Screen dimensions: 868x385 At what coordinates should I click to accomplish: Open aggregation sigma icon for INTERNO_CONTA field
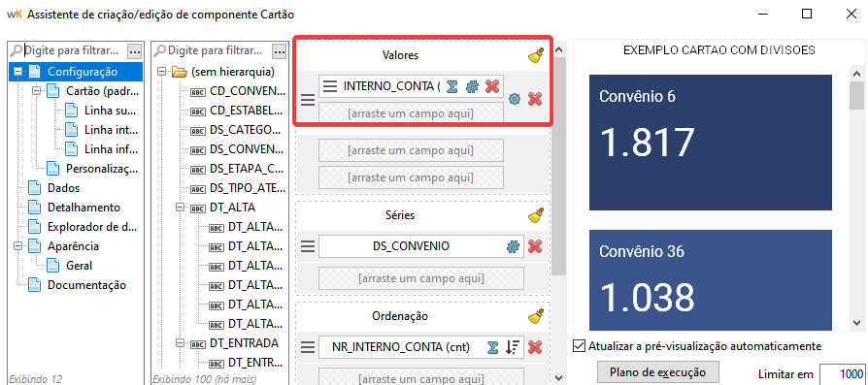click(451, 86)
